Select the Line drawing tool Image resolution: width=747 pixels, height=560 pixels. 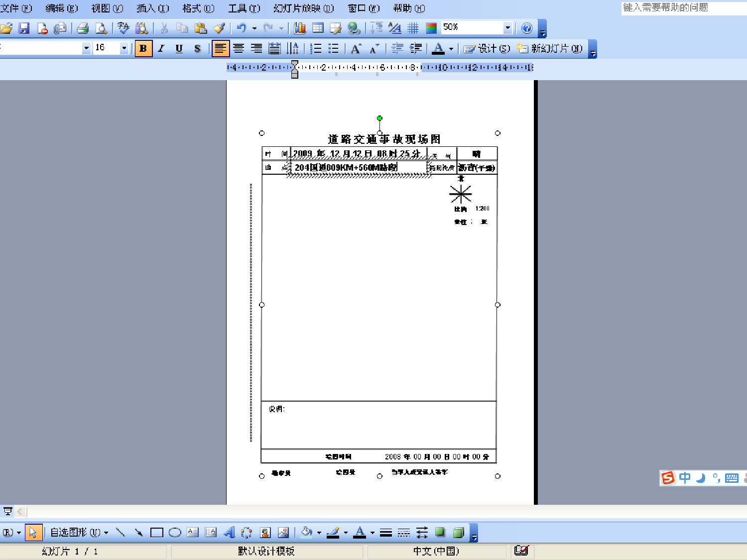click(x=120, y=533)
